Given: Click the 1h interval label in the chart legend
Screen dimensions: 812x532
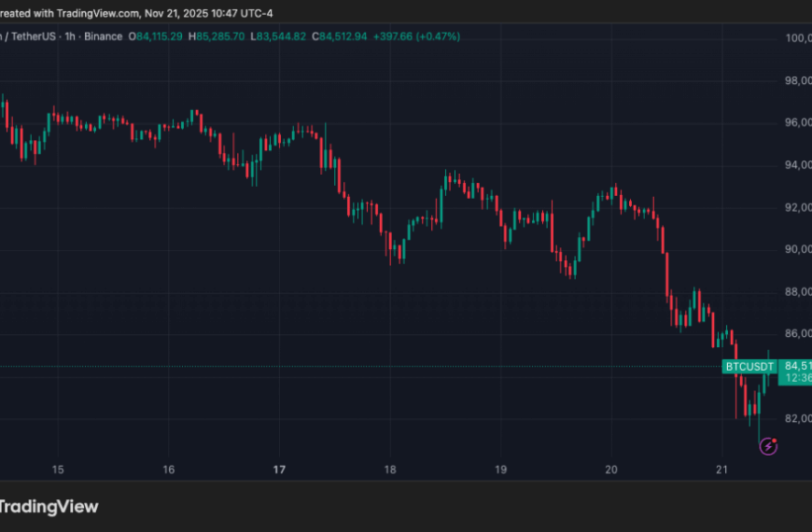Looking at the screenshot, I should (x=70, y=36).
